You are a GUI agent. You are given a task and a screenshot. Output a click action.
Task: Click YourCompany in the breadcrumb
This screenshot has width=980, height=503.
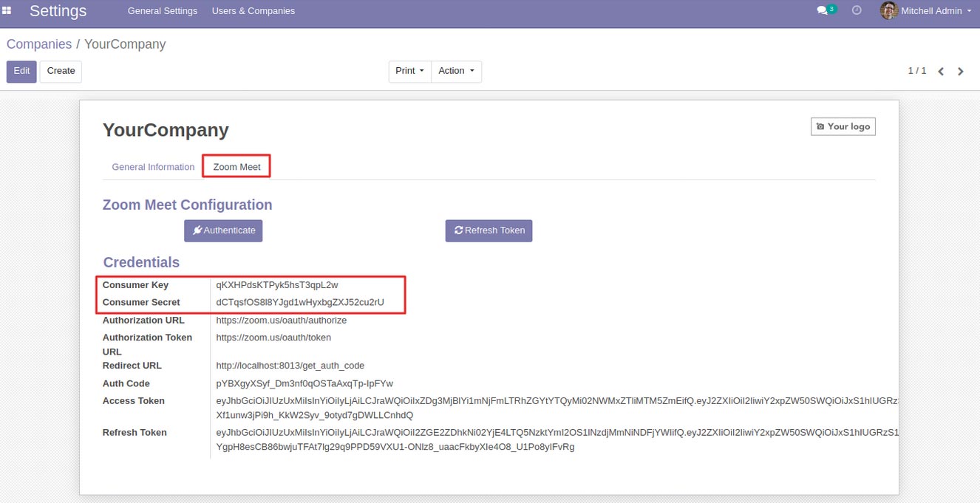click(x=125, y=44)
